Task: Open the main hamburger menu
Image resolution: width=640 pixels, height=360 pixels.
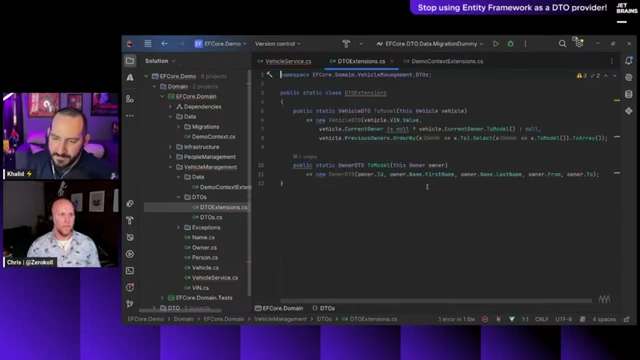Action: click(x=148, y=43)
